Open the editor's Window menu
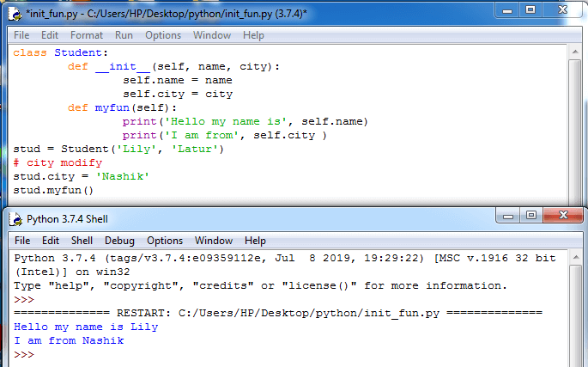Screen dimensions: 588x367 (x=212, y=35)
